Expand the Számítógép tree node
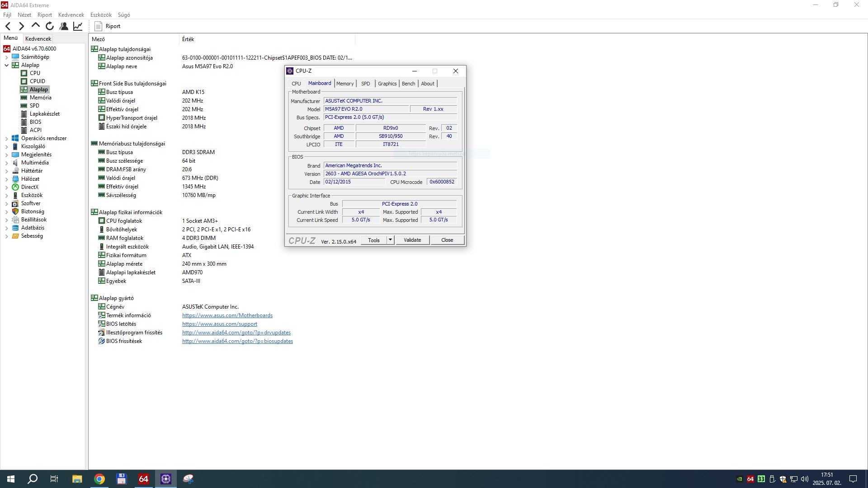 click(x=6, y=57)
